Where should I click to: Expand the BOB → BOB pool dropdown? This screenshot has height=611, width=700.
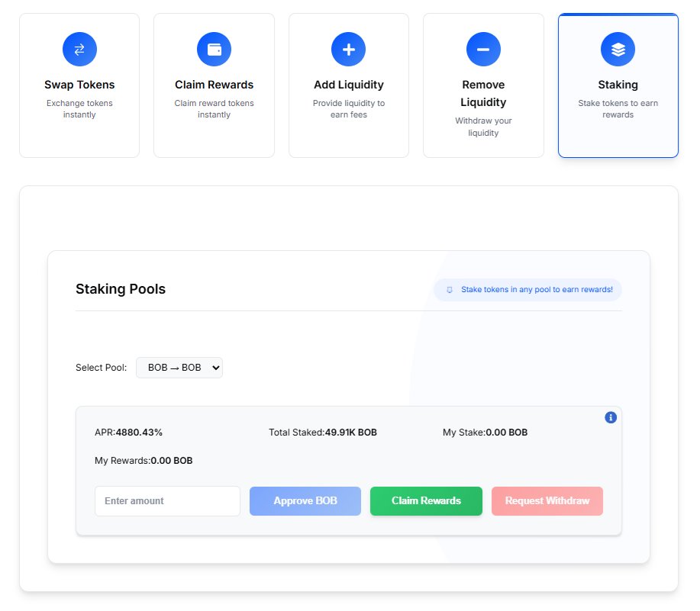(179, 368)
